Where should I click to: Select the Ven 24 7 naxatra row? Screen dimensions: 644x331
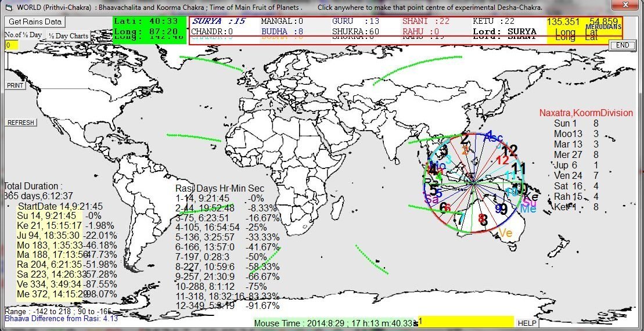(576, 176)
